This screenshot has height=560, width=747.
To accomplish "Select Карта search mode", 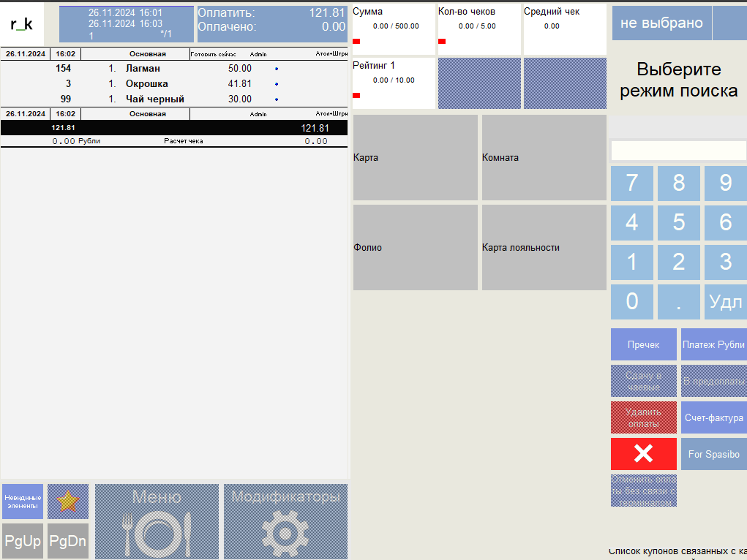I will tap(415, 158).
